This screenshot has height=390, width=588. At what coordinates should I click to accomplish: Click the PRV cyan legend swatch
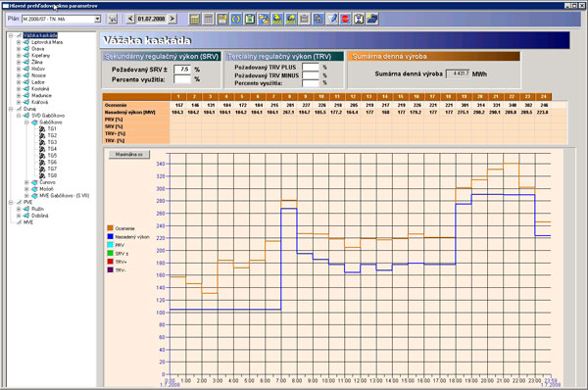coord(110,245)
